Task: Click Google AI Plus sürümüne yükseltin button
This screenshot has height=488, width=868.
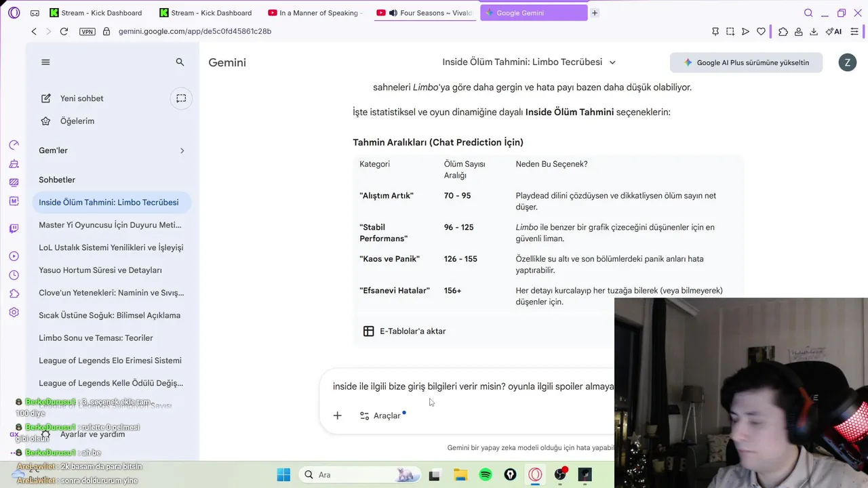Action: coord(746,62)
